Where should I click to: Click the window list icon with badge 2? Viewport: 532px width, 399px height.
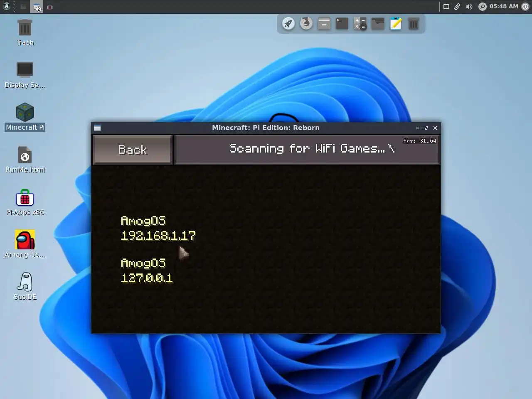37,7
